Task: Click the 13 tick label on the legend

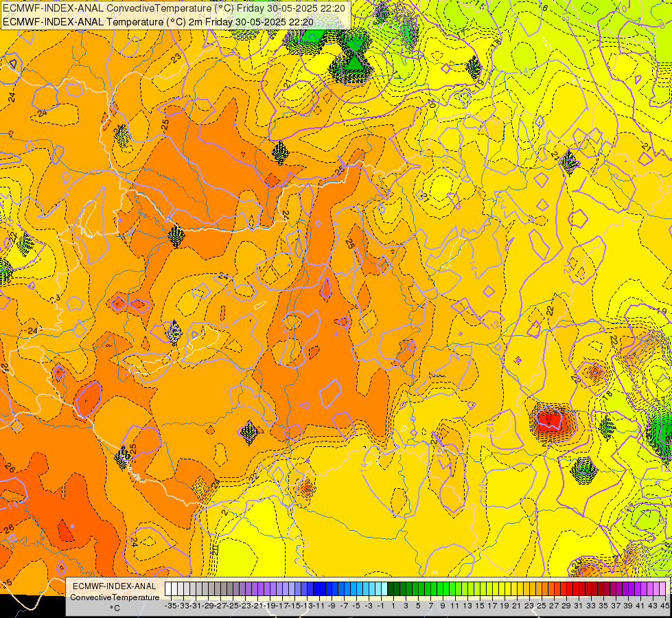Action: tap(467, 606)
